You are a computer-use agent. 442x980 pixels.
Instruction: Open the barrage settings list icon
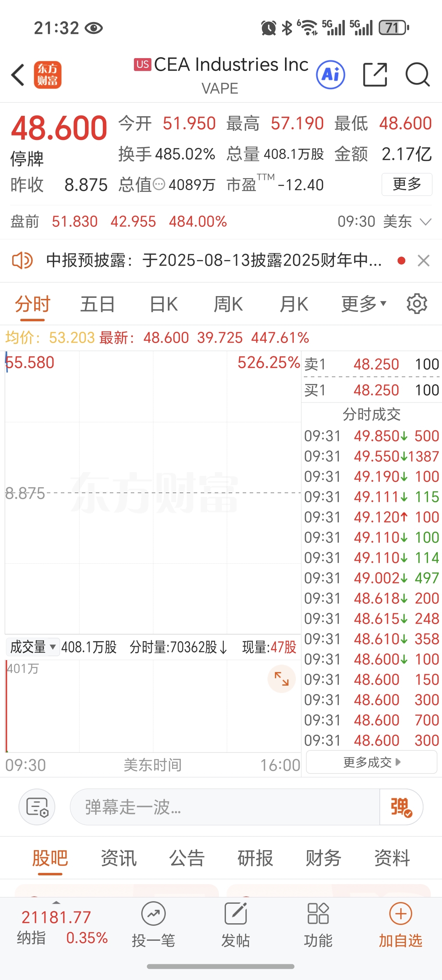pos(37,807)
